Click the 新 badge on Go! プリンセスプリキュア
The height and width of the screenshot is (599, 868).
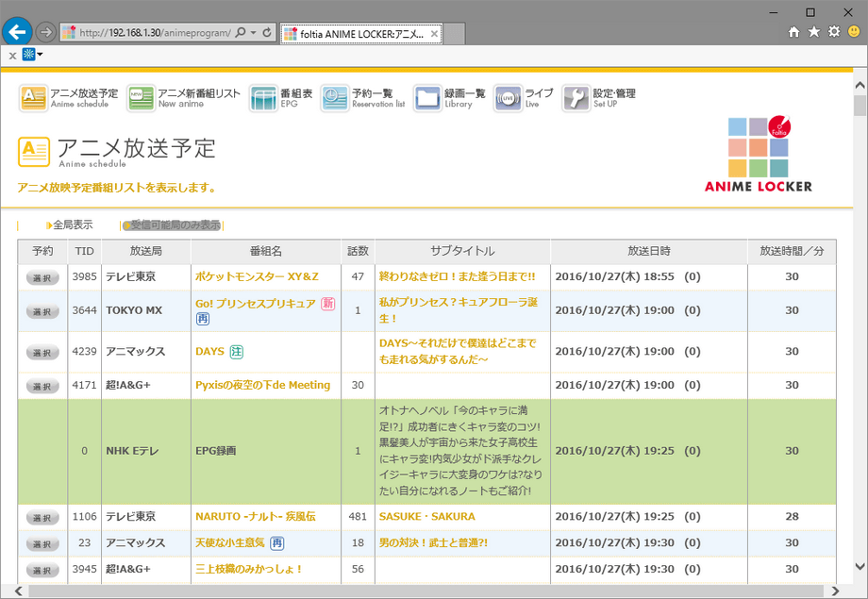coord(328,304)
